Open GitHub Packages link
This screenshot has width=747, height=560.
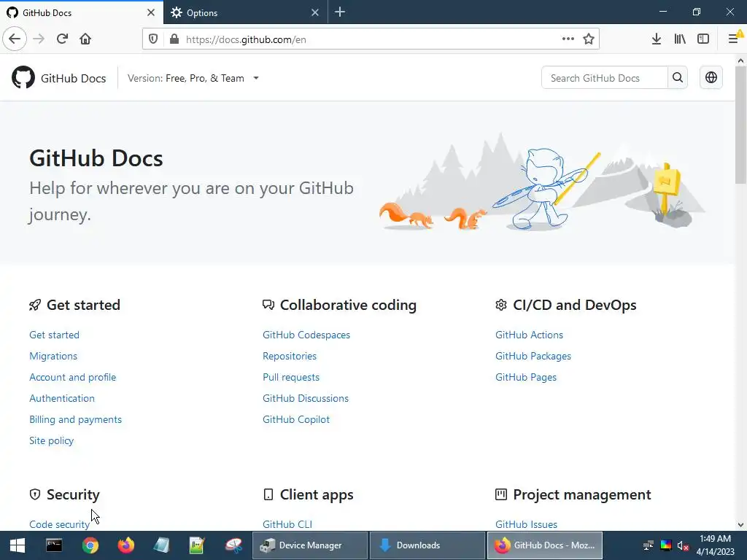533,356
